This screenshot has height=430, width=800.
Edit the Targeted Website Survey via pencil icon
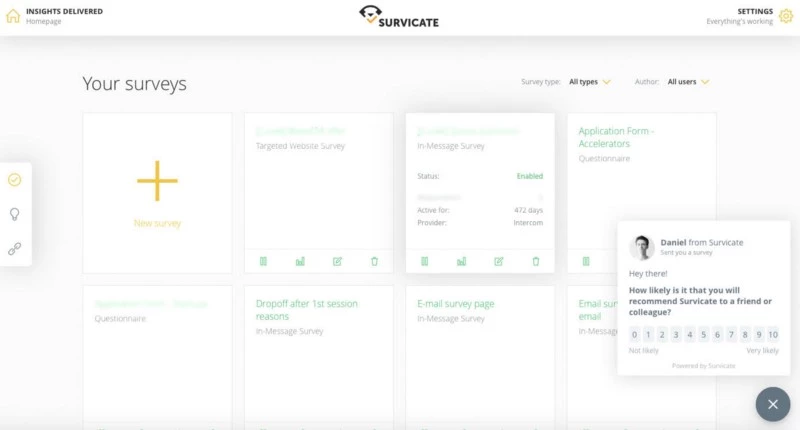click(337, 261)
